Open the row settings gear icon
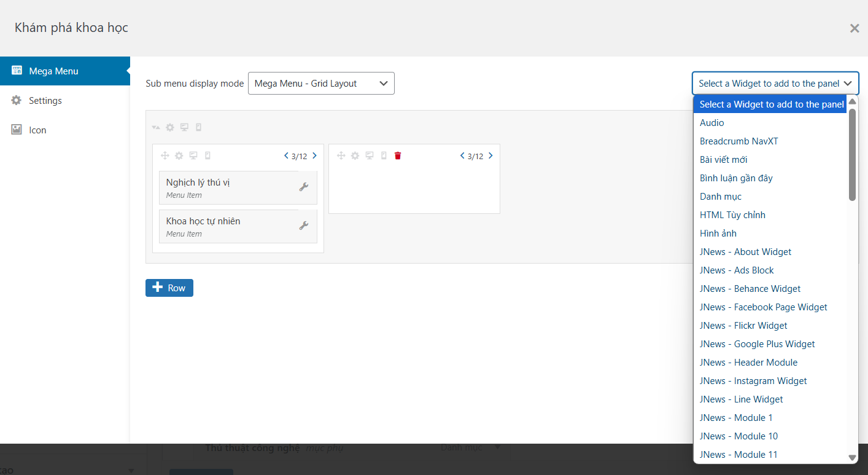The width and height of the screenshot is (868, 475). (170, 128)
